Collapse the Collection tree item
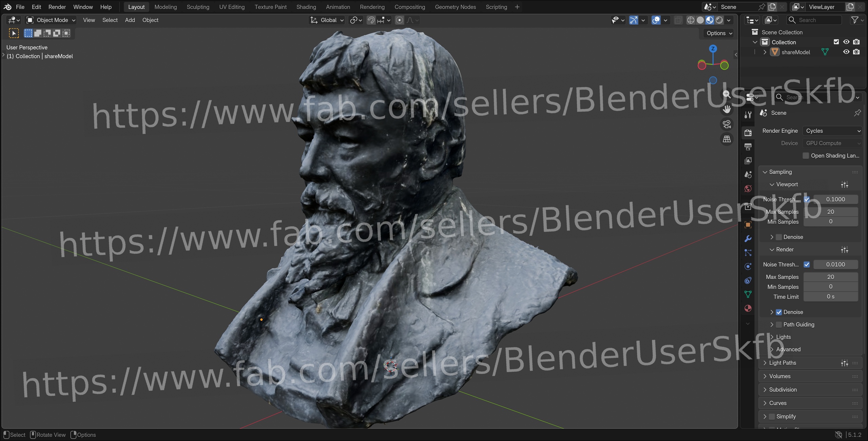 point(755,42)
